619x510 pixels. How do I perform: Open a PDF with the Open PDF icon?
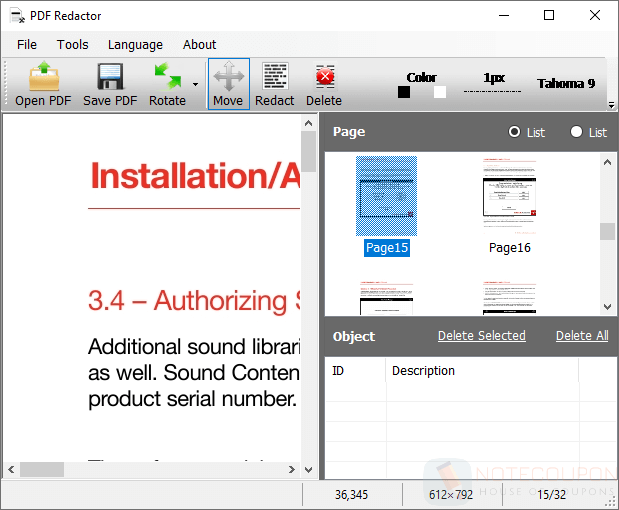click(43, 84)
